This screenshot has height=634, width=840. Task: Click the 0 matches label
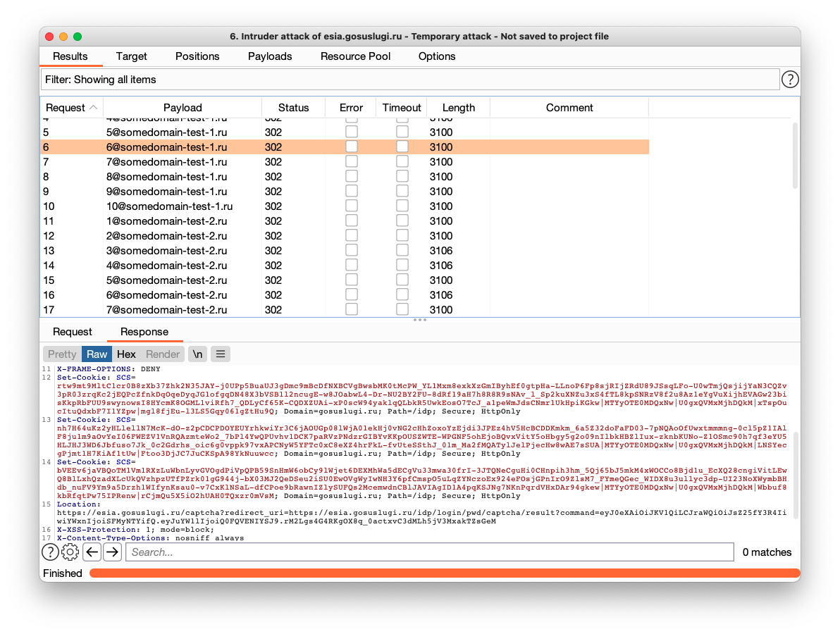coord(767,552)
